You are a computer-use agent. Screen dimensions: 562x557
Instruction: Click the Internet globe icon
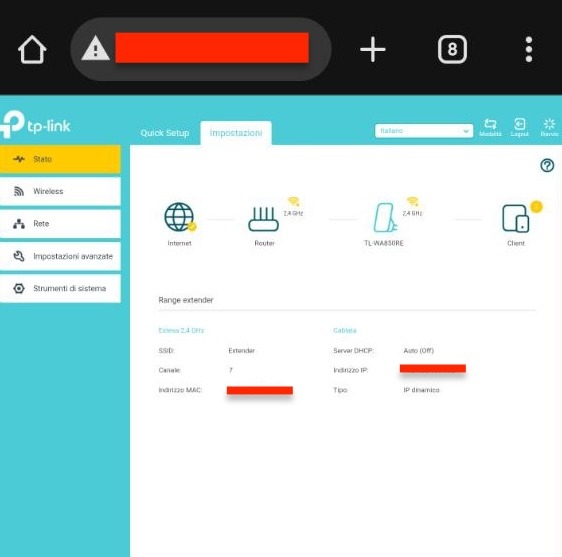tap(179, 217)
